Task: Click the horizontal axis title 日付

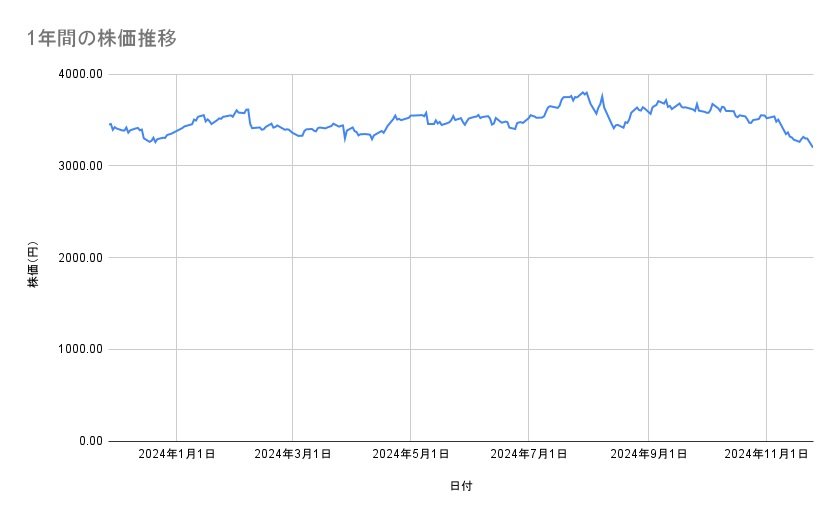Action: pos(461,487)
